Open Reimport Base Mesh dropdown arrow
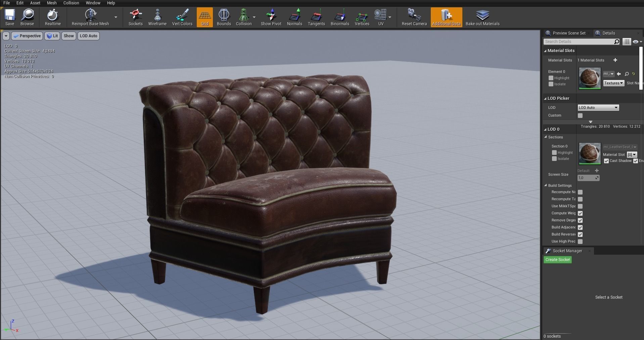 coord(116,17)
